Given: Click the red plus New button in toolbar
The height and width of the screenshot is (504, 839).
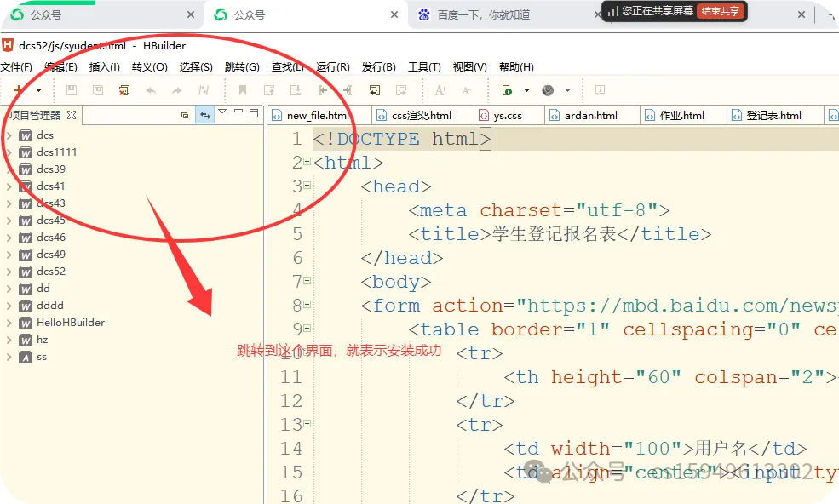Looking at the screenshot, I should pos(18,90).
